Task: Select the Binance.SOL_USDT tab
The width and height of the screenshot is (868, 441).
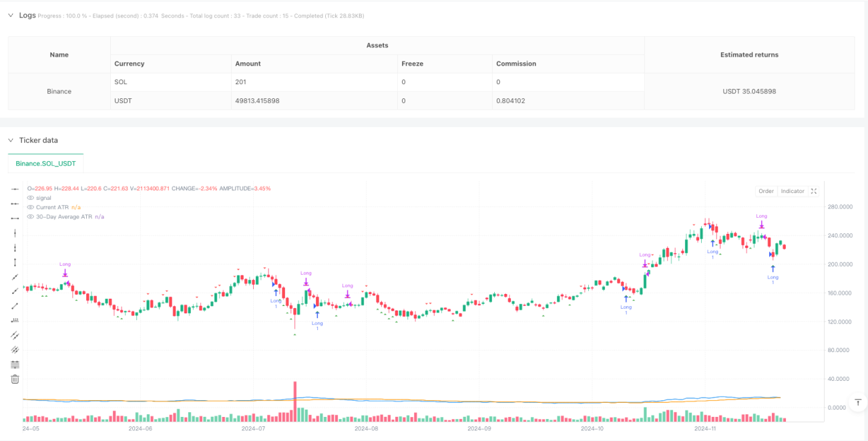Action: tap(45, 163)
